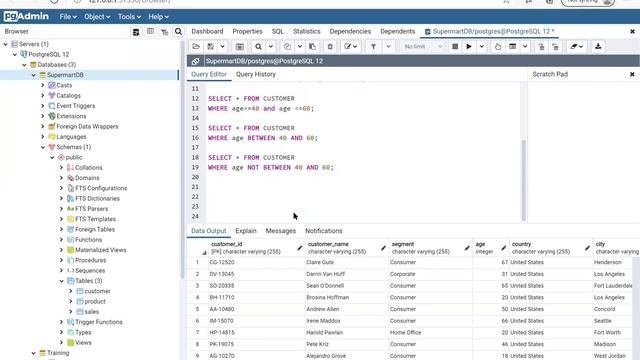Click Browser panel View Data grid icon

[150, 31]
